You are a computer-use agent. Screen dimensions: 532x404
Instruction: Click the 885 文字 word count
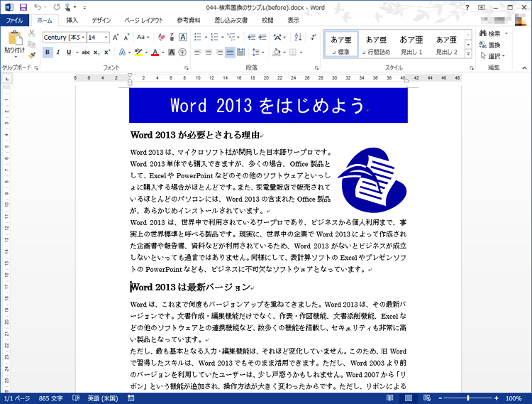pyautogui.click(x=50, y=398)
